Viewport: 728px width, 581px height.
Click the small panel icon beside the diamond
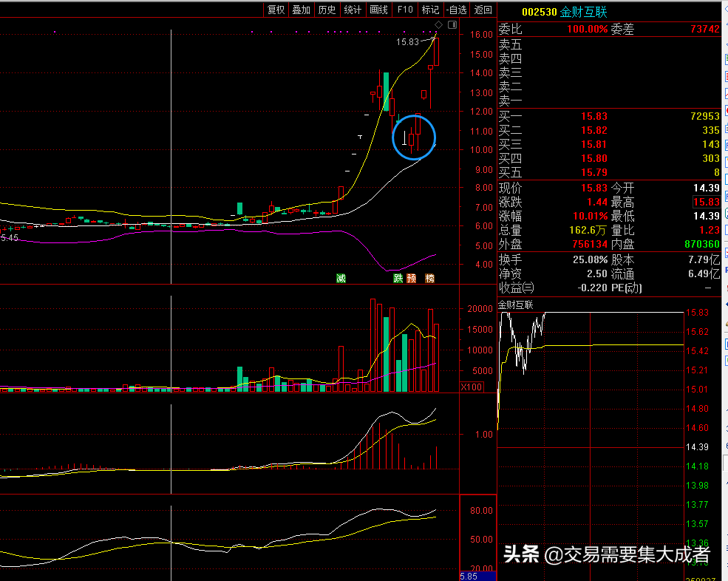[450, 26]
